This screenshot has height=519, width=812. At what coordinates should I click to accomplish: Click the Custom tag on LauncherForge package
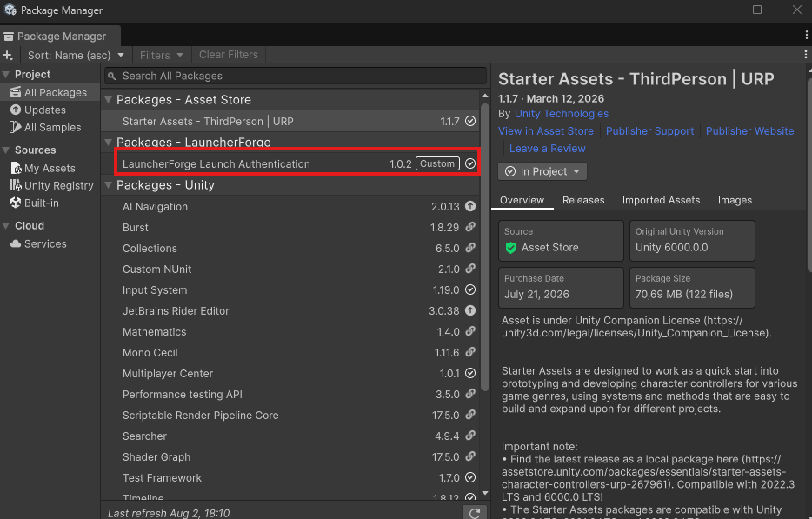point(437,163)
